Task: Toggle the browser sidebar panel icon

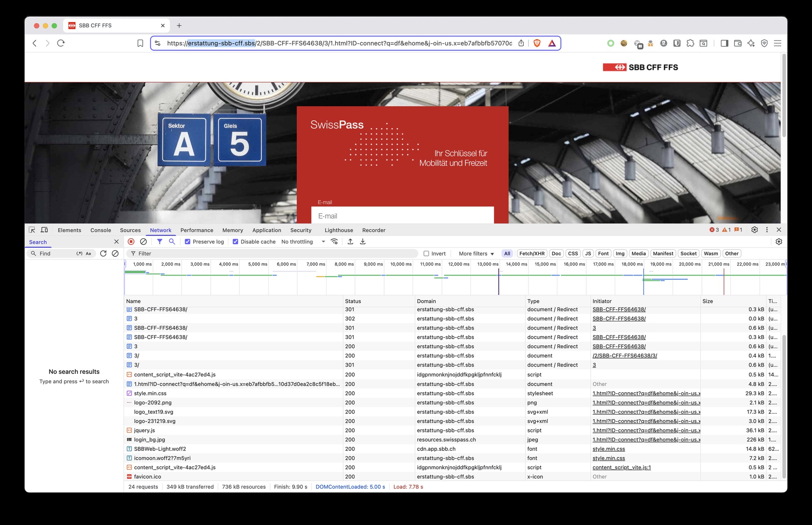Action: pyautogui.click(x=724, y=43)
